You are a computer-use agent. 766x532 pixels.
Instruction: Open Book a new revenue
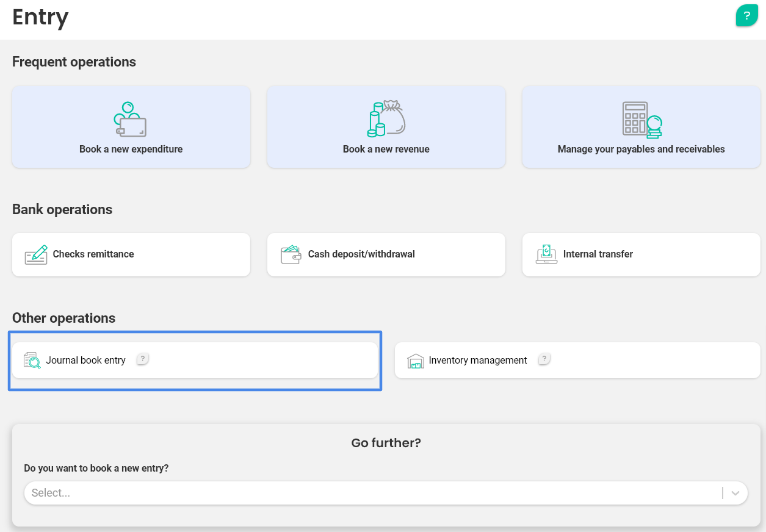point(386,149)
